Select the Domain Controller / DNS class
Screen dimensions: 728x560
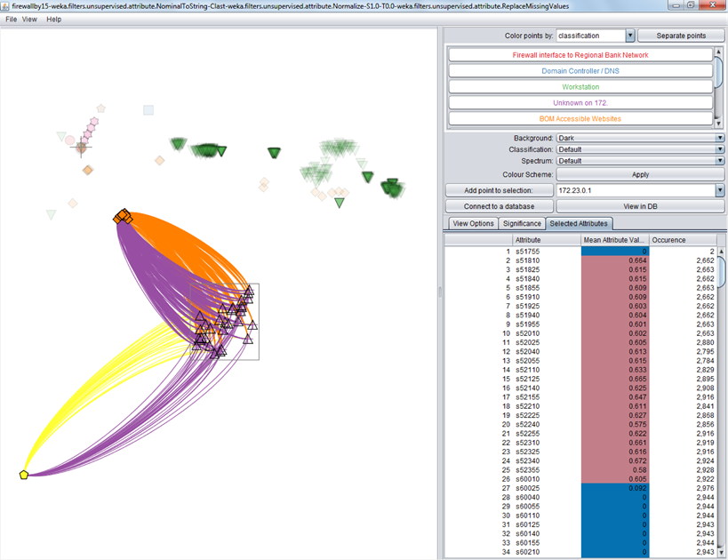coord(580,71)
